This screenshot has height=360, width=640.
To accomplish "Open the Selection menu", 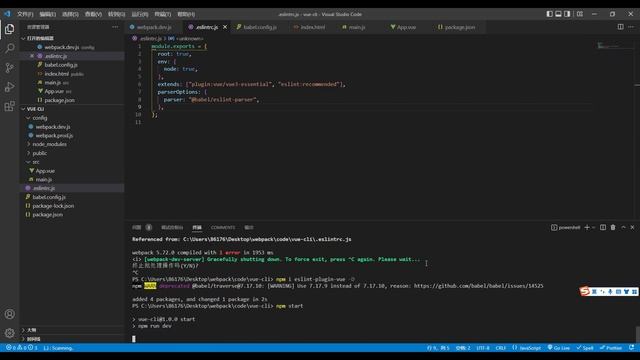I will (x=70, y=14).
